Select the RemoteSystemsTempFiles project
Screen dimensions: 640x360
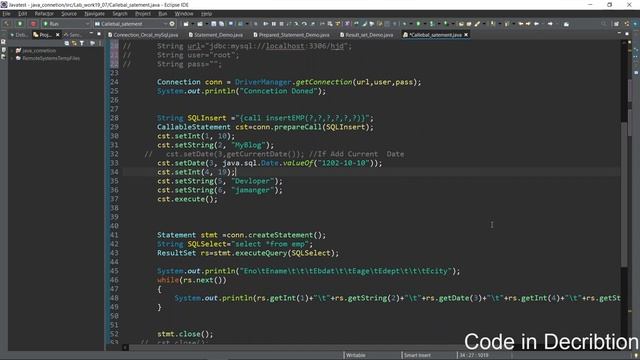pyautogui.click(x=51, y=58)
